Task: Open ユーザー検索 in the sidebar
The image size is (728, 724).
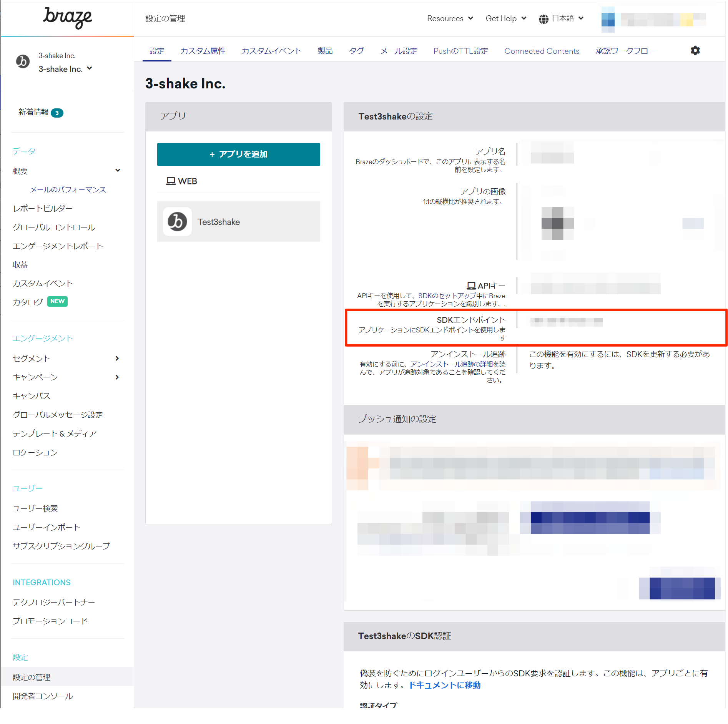Action: point(35,508)
